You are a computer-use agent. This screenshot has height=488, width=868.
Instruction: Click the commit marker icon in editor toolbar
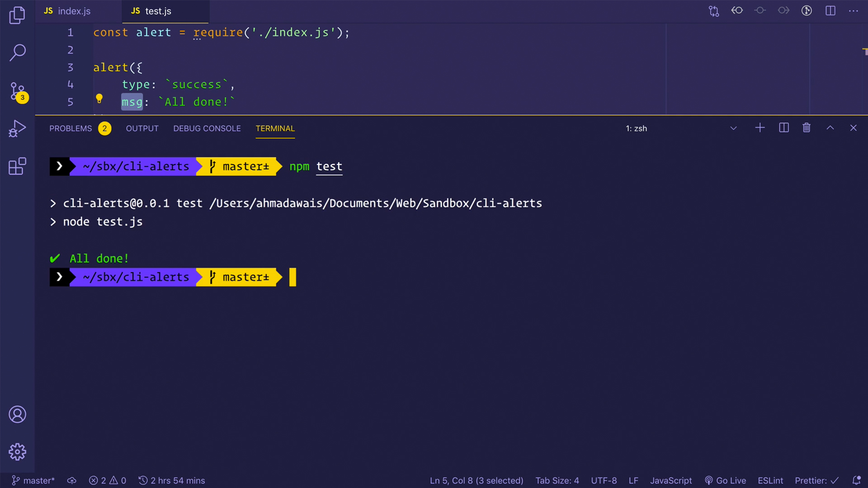tap(760, 10)
